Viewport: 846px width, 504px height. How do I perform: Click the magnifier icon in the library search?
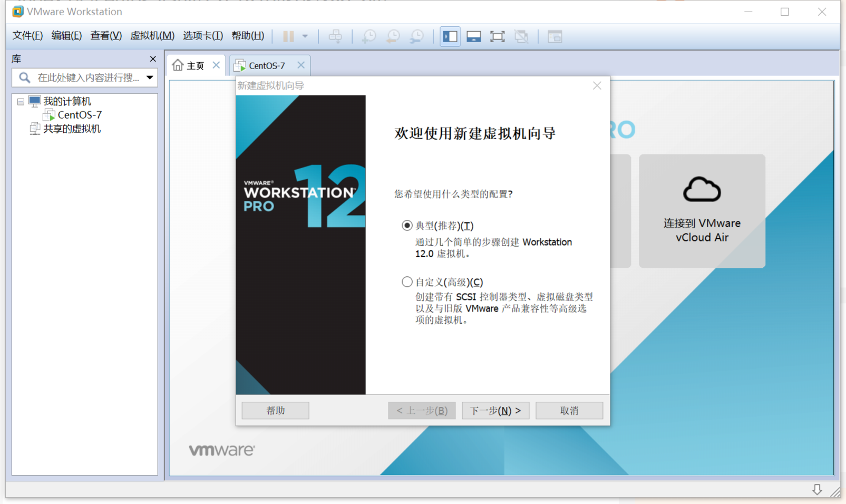click(25, 78)
